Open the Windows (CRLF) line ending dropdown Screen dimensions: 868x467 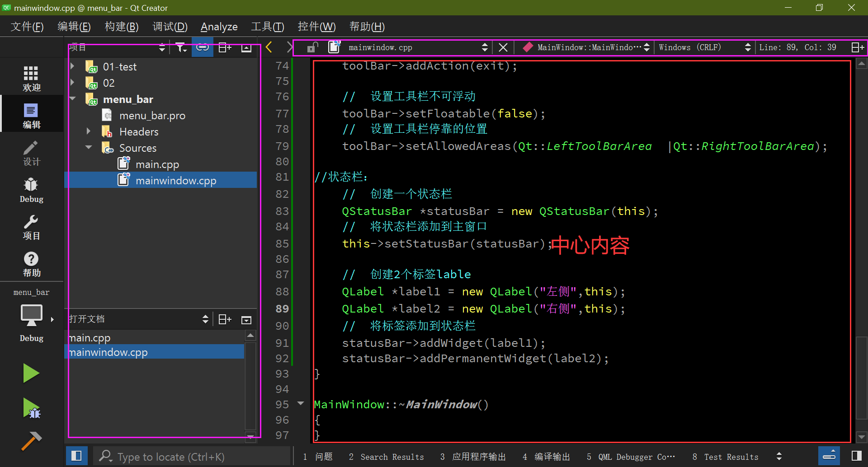747,47
